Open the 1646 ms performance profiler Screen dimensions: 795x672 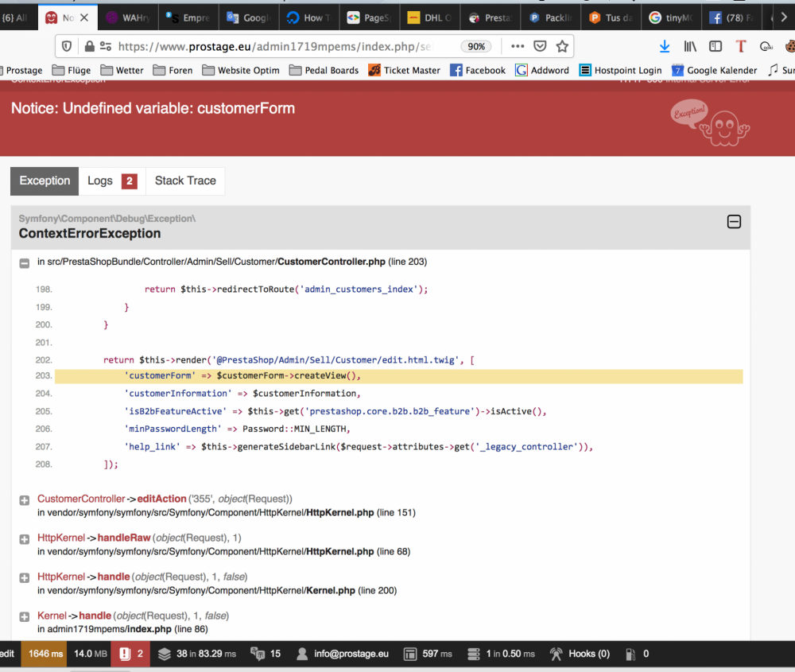pos(45,654)
